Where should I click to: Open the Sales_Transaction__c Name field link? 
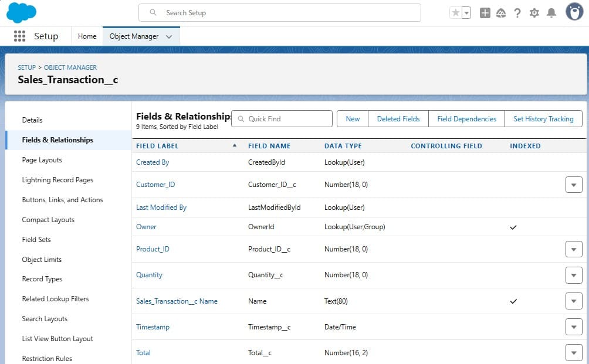tap(177, 301)
